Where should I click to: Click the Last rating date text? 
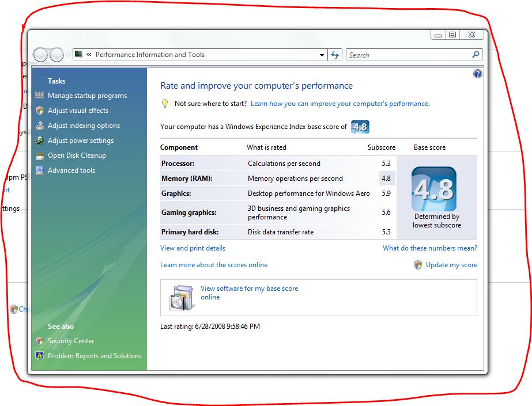[x=210, y=327]
